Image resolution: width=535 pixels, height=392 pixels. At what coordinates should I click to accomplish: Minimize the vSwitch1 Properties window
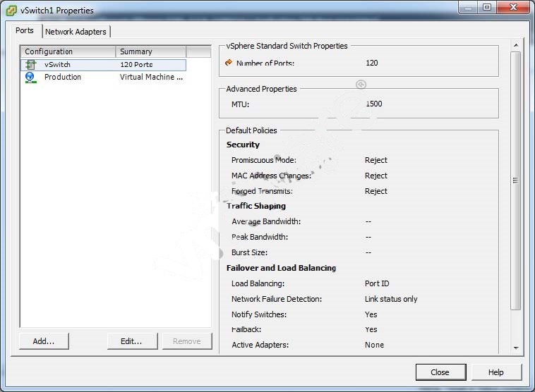(x=469, y=8)
